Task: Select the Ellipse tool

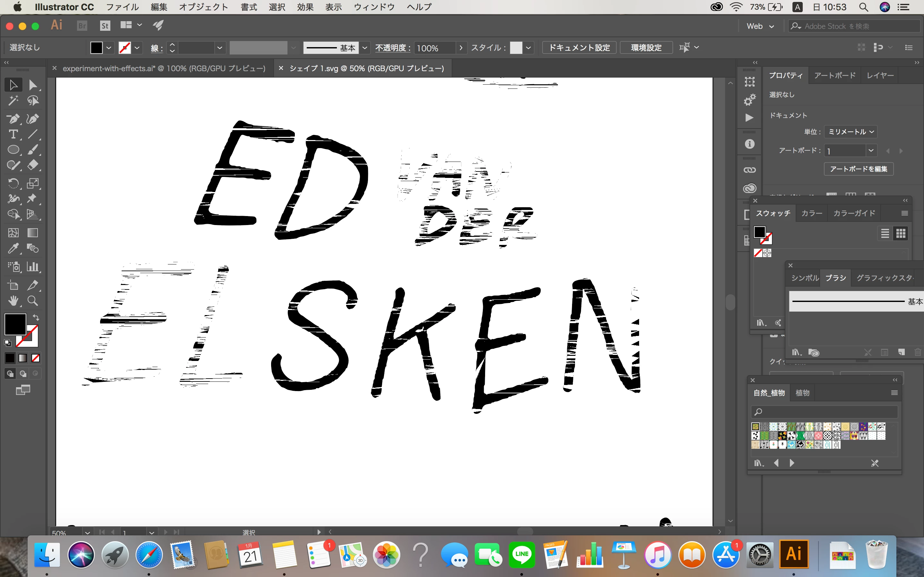Action: pos(13,150)
